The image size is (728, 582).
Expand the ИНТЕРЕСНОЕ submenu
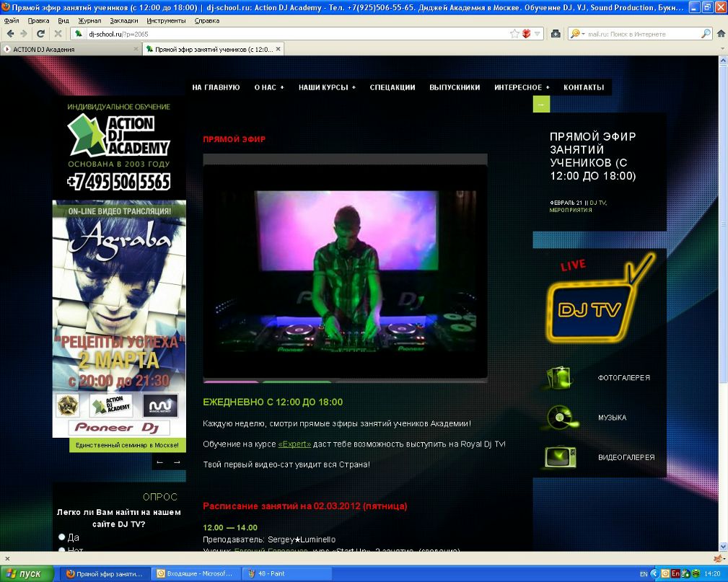(522, 87)
